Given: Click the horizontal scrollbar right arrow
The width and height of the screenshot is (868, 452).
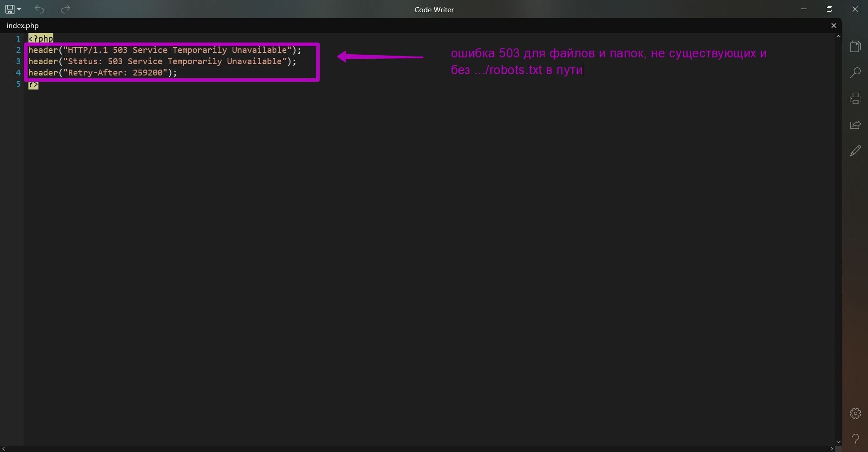Looking at the screenshot, I should (x=831, y=449).
